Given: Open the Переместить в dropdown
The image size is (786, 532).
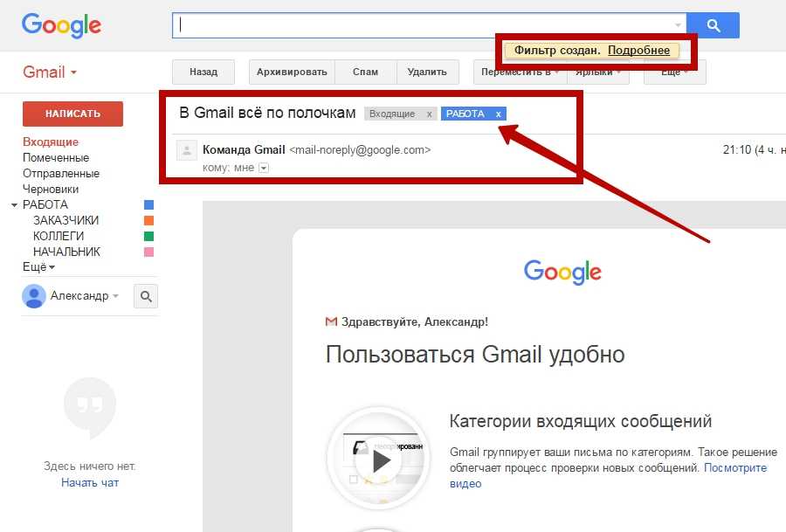Looking at the screenshot, I should click(x=520, y=73).
